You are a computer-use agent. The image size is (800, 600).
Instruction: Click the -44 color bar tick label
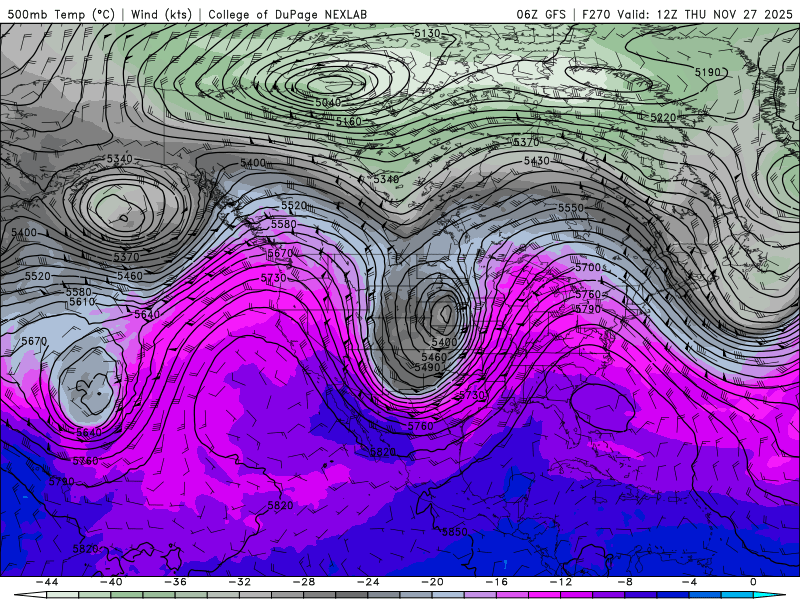[47, 582]
